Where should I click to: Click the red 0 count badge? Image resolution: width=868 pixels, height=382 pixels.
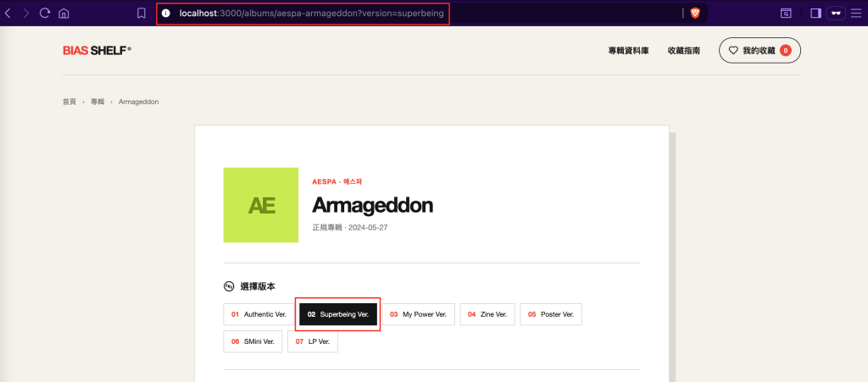click(x=785, y=50)
